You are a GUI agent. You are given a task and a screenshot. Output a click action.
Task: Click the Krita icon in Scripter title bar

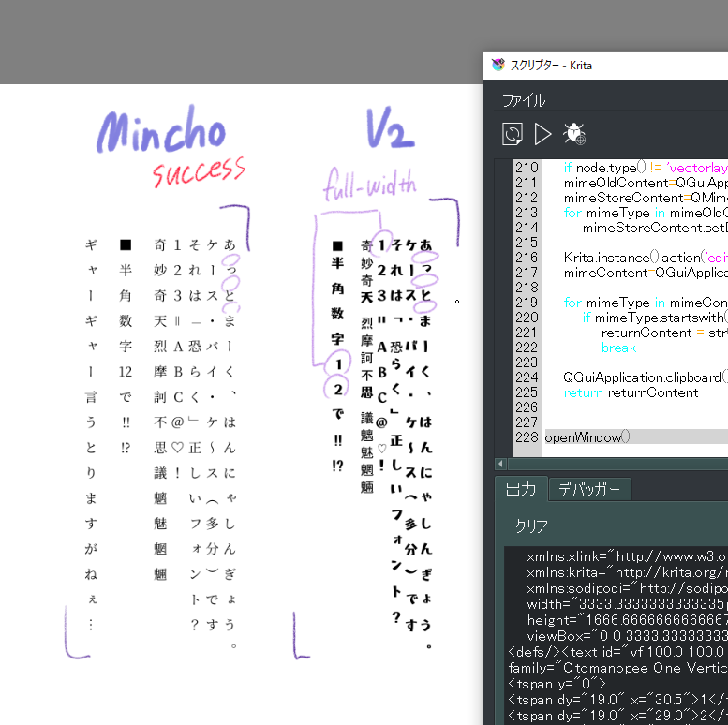coord(498,65)
